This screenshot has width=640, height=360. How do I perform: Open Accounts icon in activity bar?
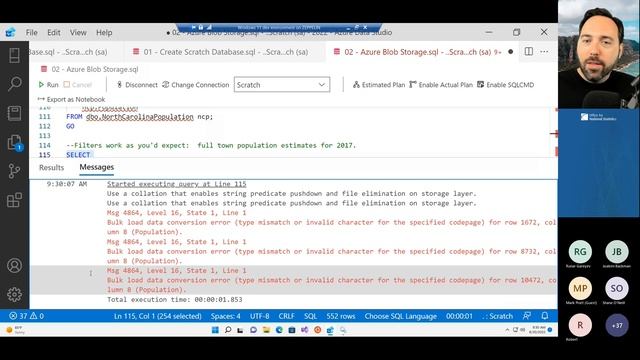coord(14,265)
